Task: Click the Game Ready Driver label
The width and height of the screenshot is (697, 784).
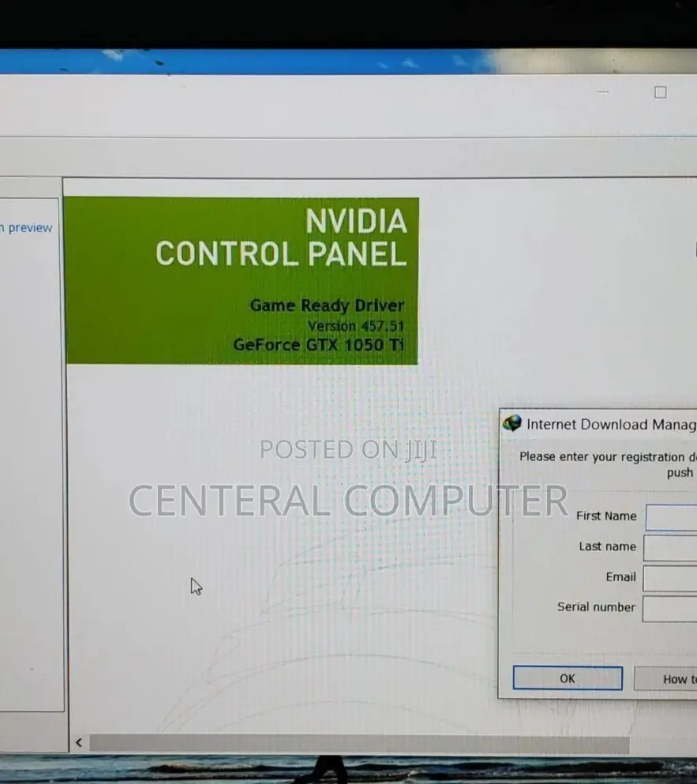Action: pyautogui.click(x=327, y=306)
